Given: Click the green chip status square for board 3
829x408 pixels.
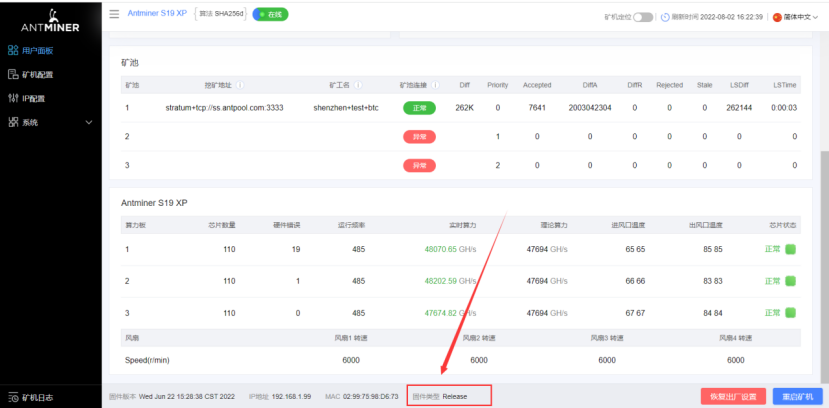Looking at the screenshot, I should pos(790,313).
